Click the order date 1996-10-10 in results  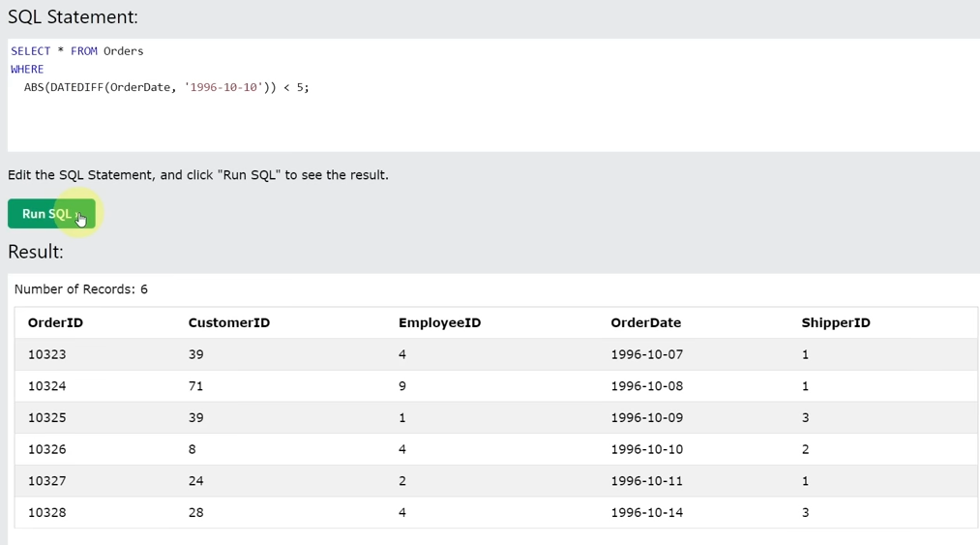647,449
